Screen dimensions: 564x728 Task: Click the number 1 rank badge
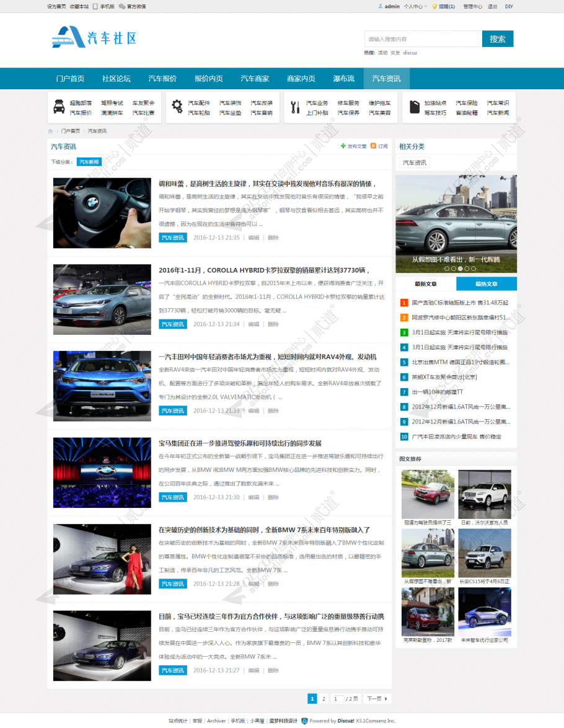click(404, 303)
